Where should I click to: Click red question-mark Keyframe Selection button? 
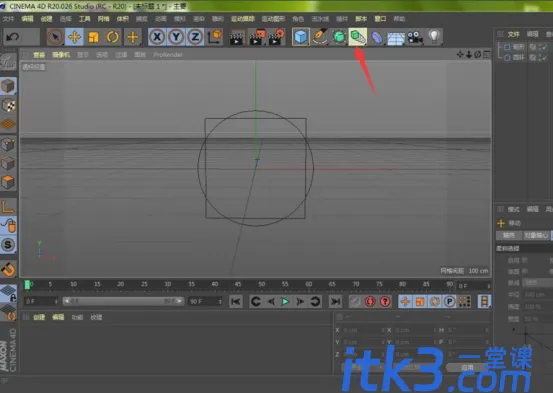click(385, 302)
